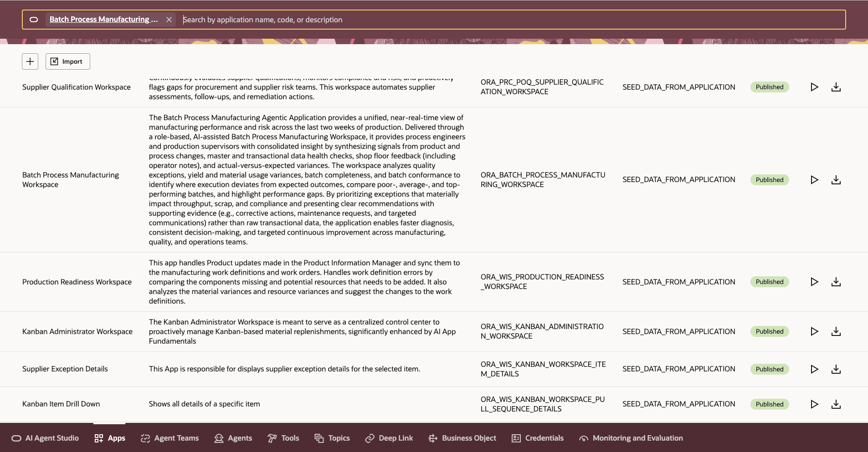
Task: Click code ORA_WIS_KANBAN_ADMINISTRATION_WORKSPACE
Action: click(542, 331)
